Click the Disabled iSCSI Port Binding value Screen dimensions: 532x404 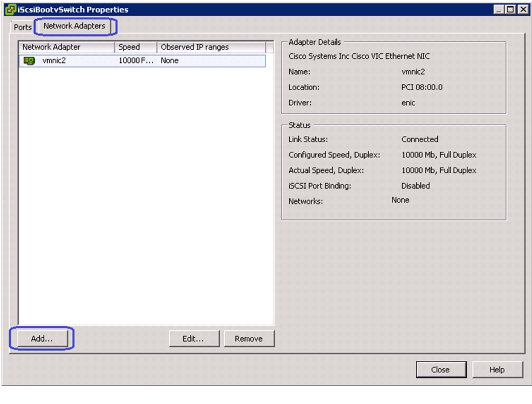[416, 186]
